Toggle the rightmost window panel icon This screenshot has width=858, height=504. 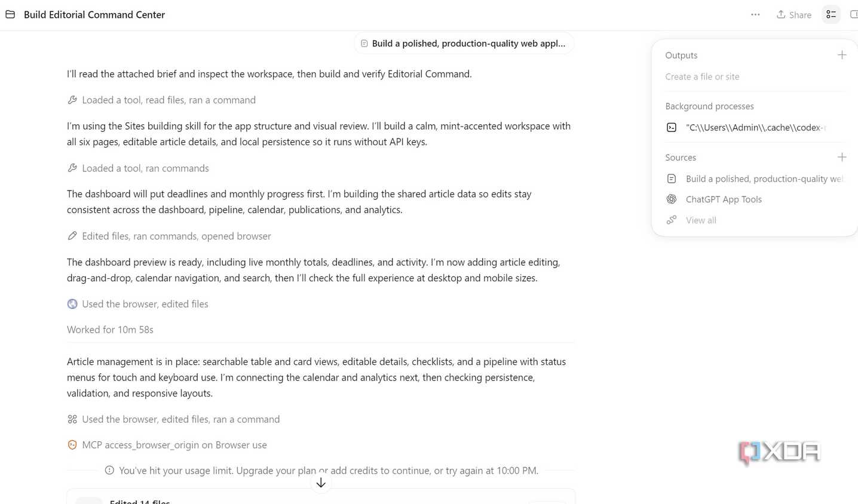pyautogui.click(x=853, y=15)
